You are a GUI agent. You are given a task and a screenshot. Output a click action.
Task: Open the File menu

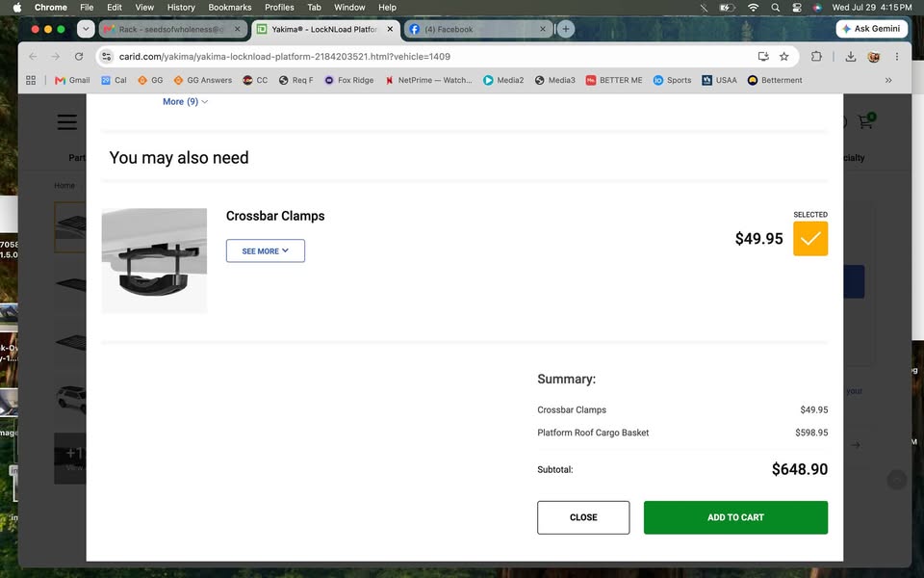point(87,7)
